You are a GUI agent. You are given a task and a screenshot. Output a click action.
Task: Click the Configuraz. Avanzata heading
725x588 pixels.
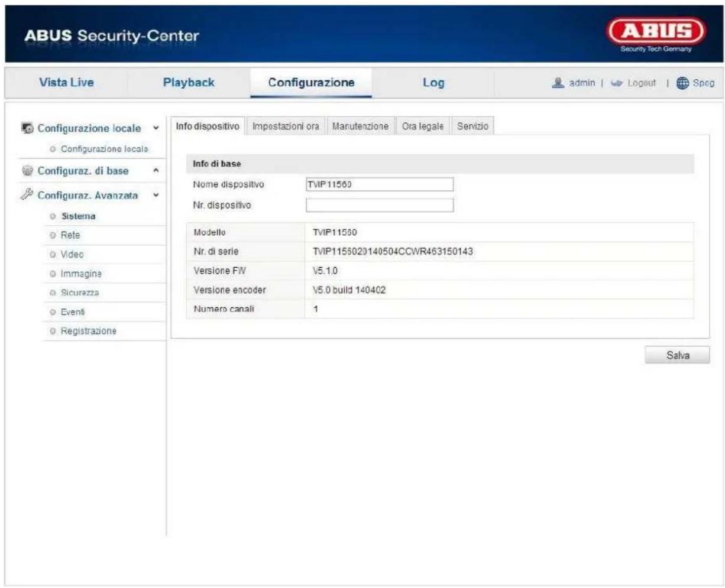pyautogui.click(x=88, y=195)
